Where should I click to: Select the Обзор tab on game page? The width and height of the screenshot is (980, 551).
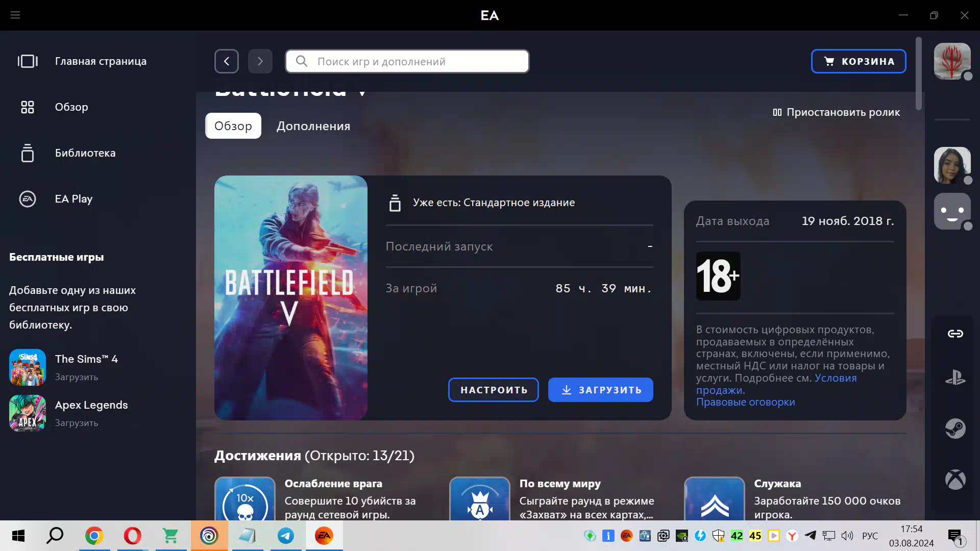[x=233, y=126]
